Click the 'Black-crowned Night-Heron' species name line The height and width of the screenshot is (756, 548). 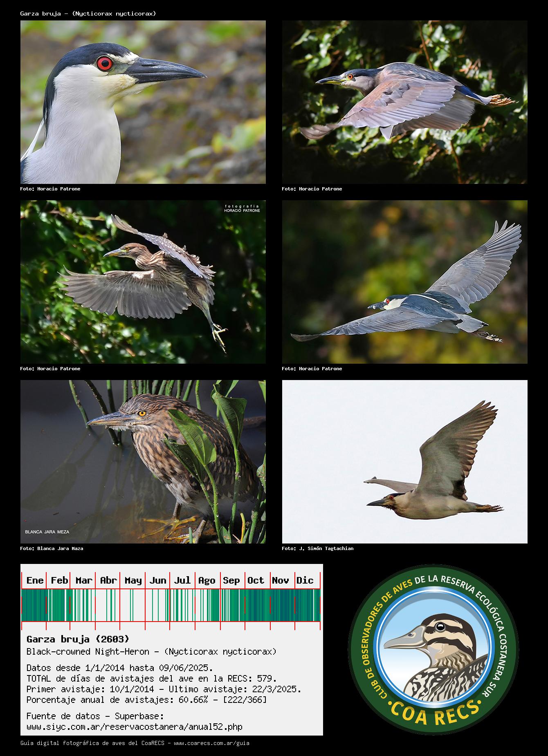(151, 651)
